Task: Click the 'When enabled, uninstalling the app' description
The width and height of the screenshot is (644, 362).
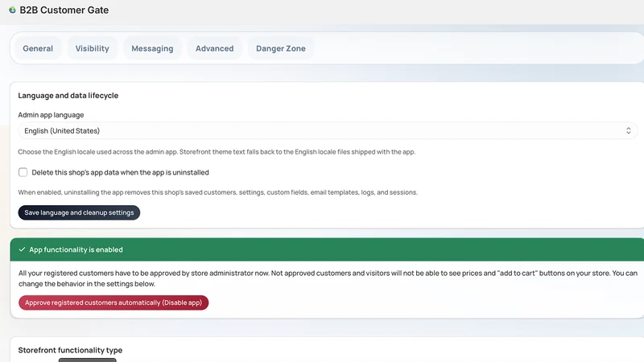Action: click(x=217, y=192)
